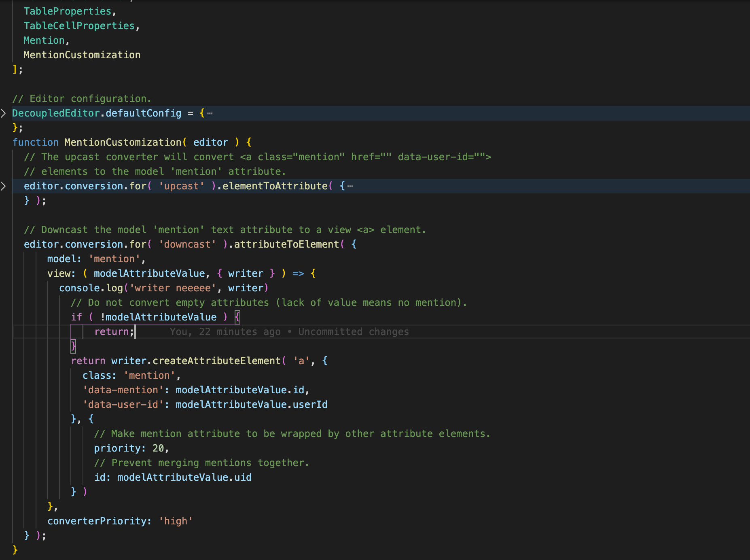Click the 'Downcast the model' comment line

[x=225, y=230]
